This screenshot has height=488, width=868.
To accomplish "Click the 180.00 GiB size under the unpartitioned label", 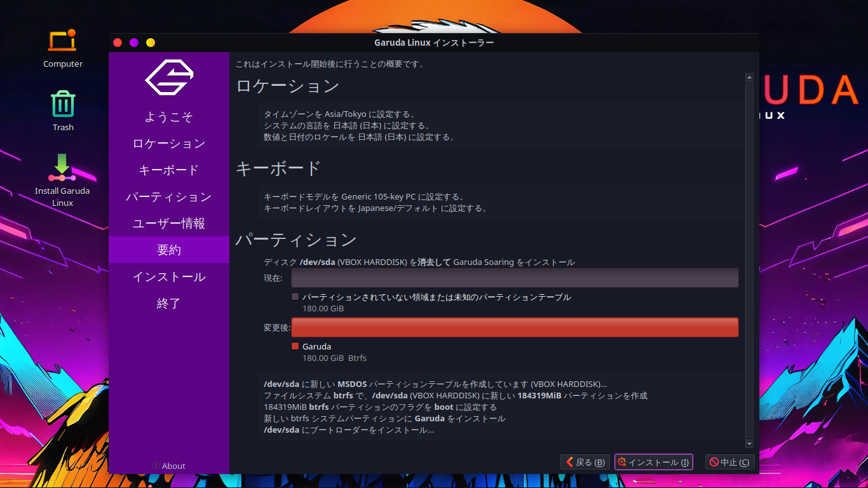I will click(x=323, y=309).
